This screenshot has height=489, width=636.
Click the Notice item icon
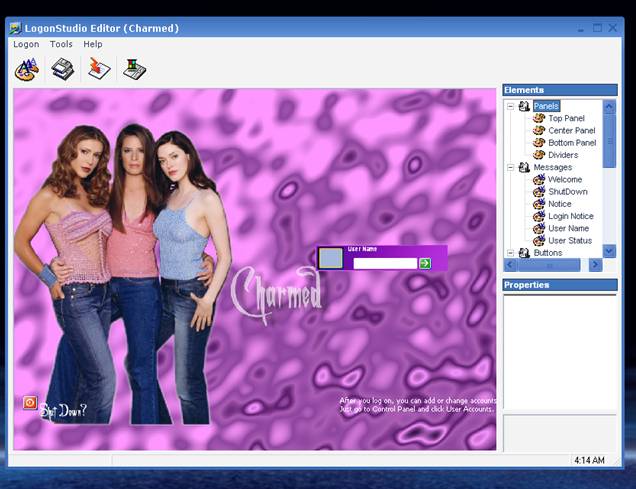[539, 204]
